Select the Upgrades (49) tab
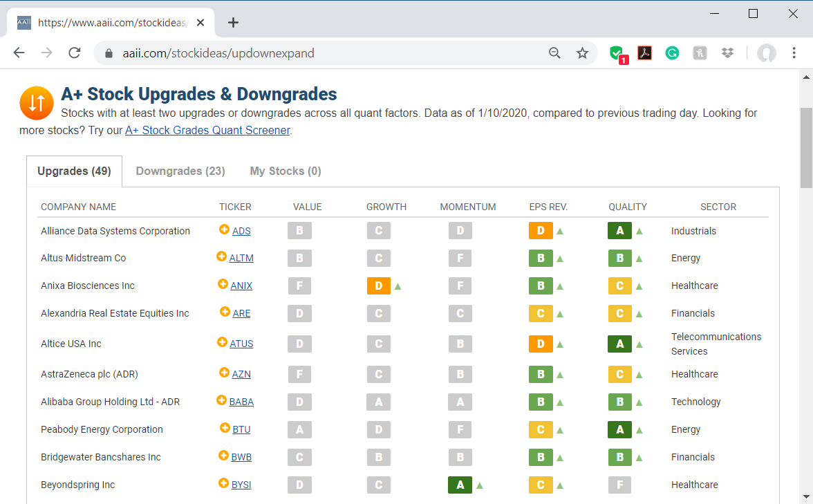 (74, 171)
